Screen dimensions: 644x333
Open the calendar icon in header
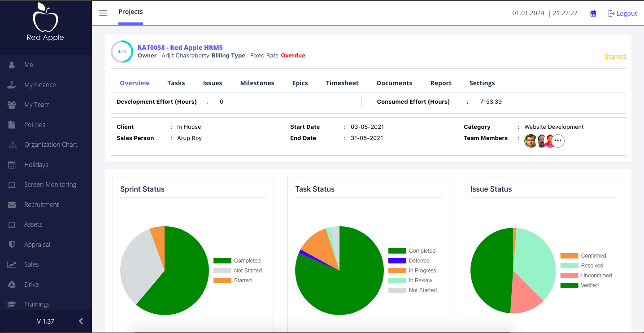593,13
